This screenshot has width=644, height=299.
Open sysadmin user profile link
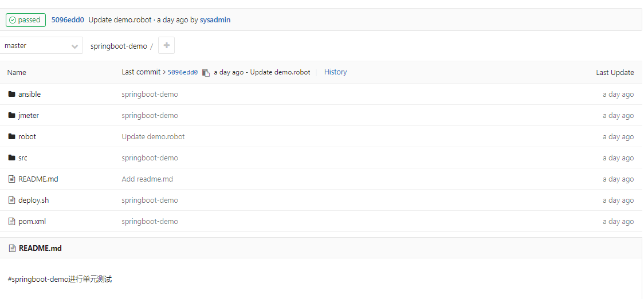[x=215, y=20]
